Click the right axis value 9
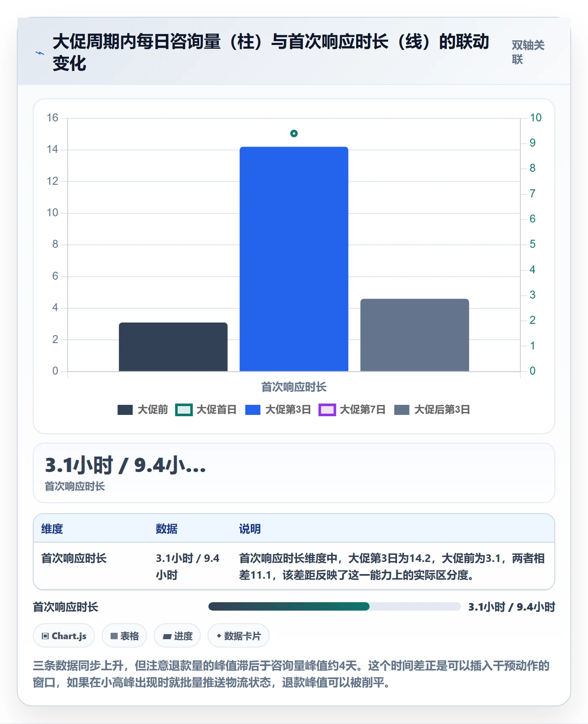Screen dimensions: 588x724 [533, 143]
